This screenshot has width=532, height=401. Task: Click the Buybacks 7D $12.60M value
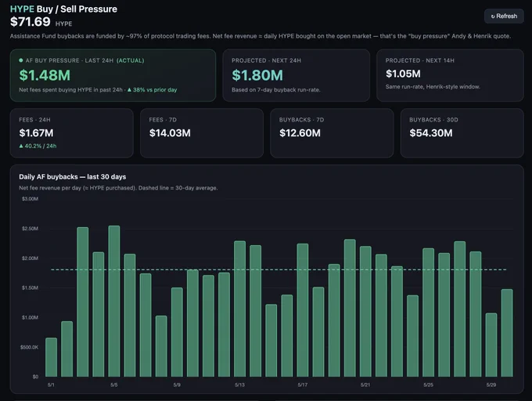[x=300, y=133]
